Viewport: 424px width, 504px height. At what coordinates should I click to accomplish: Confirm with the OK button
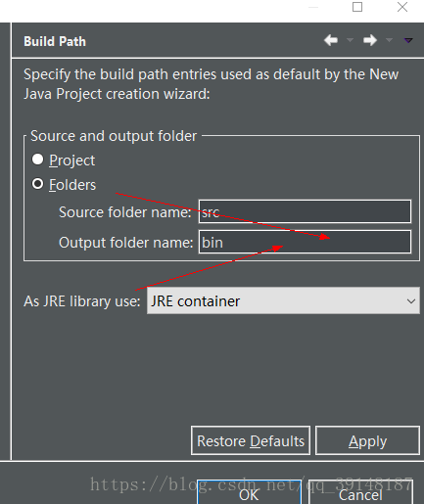[x=249, y=492]
